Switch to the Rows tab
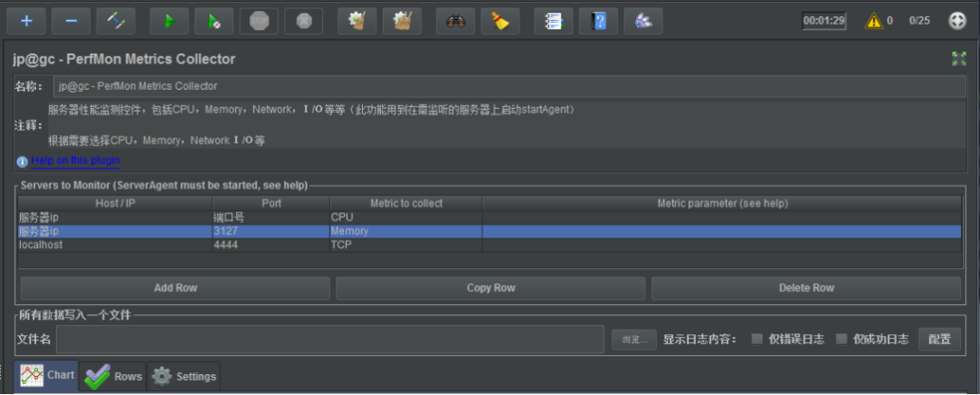Screen dimensions: 980x395 (113, 376)
